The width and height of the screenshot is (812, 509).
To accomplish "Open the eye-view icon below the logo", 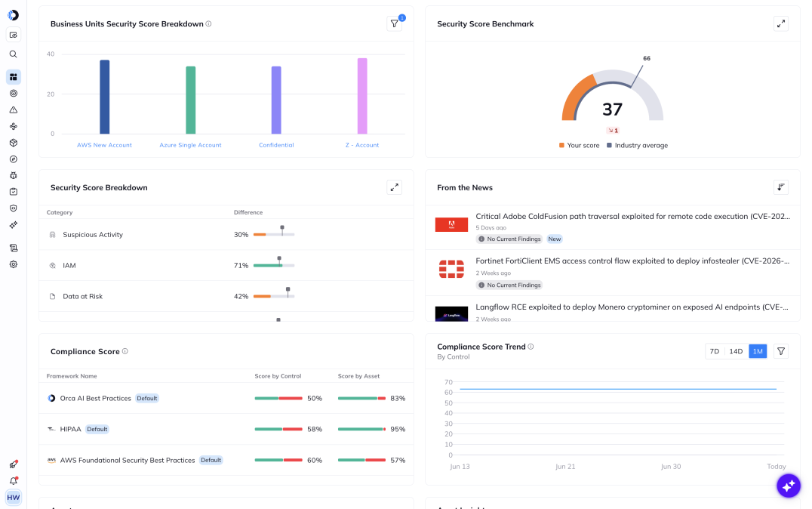I will (14, 35).
